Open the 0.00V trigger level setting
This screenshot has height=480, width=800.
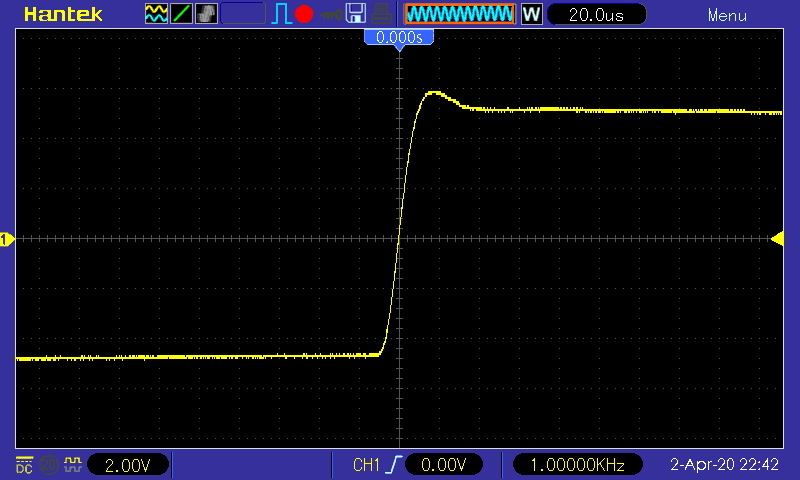pyautogui.click(x=443, y=465)
